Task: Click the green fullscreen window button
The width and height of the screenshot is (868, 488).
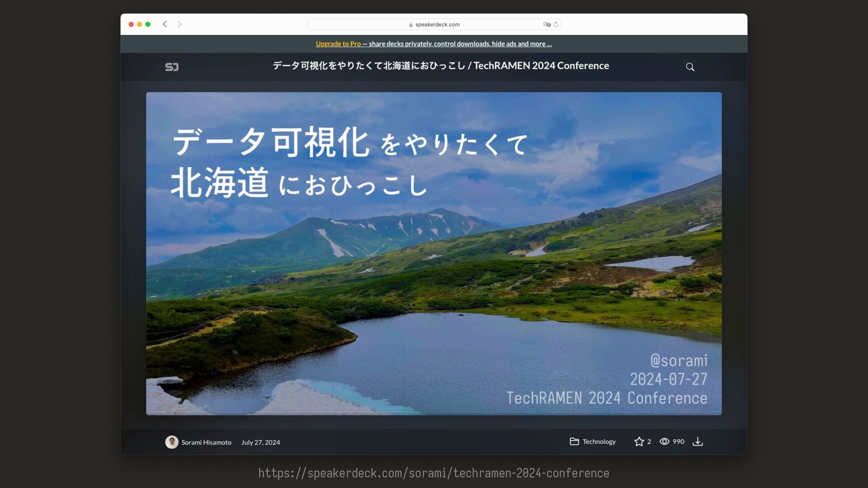Action: (x=148, y=24)
